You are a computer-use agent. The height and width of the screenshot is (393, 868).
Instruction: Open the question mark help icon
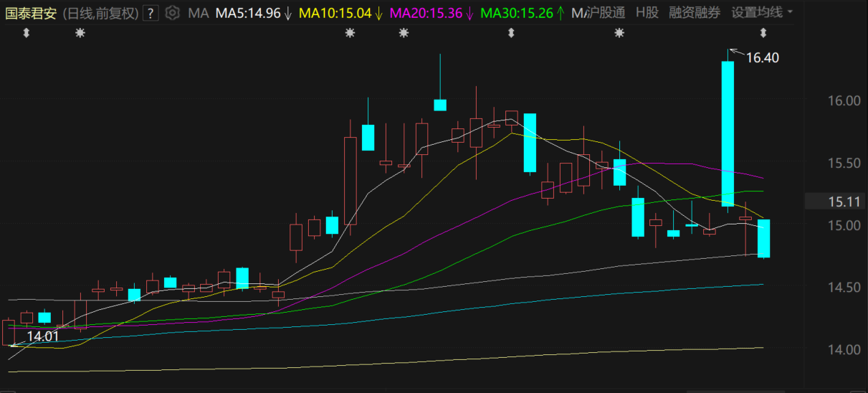point(151,13)
